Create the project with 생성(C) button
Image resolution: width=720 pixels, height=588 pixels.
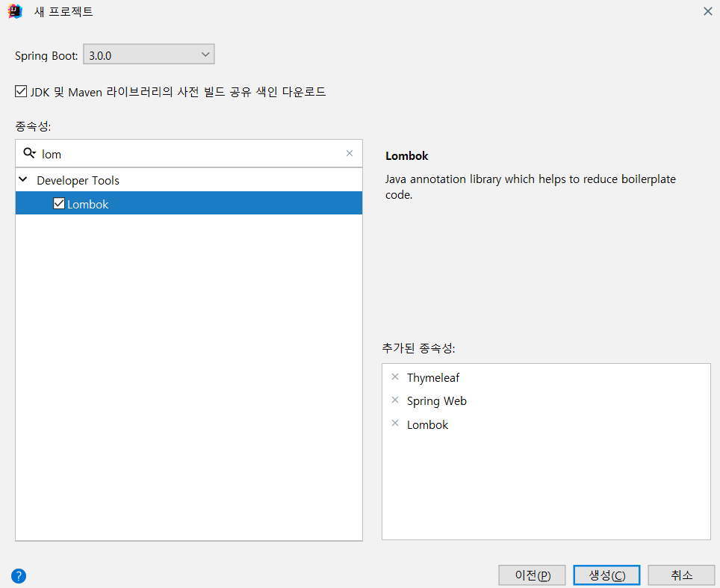pyautogui.click(x=606, y=575)
